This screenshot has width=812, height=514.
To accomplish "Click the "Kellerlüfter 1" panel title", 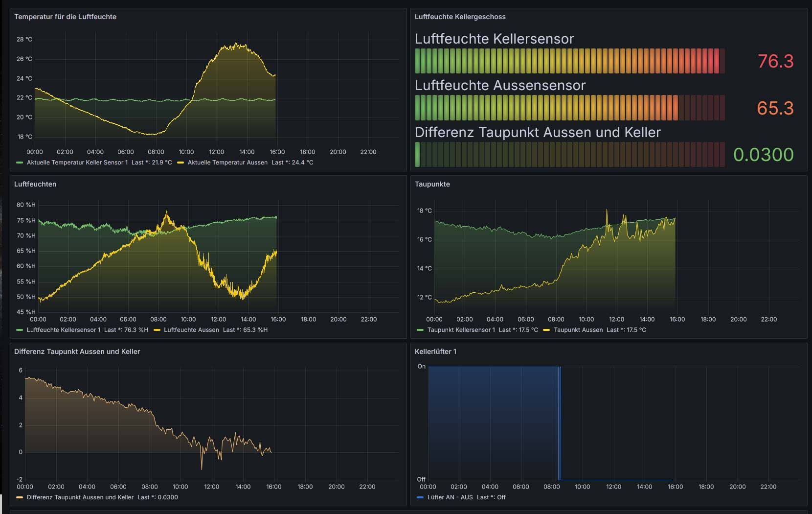I will [x=435, y=351].
